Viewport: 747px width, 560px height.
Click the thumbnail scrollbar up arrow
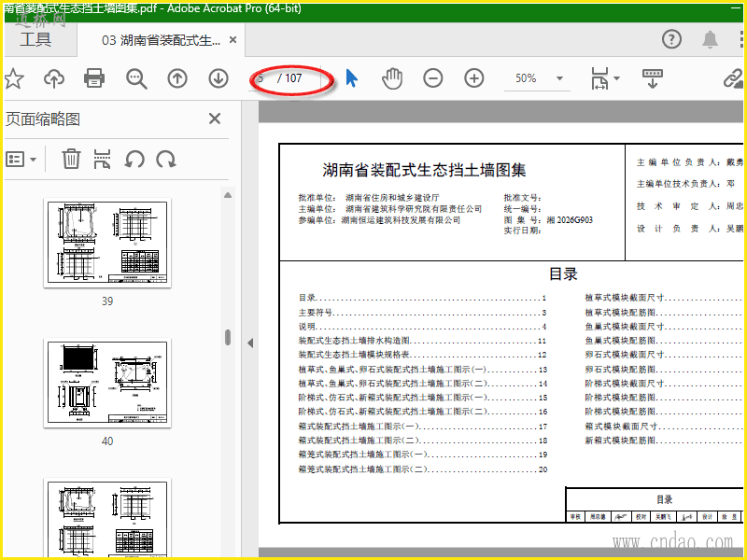[228, 195]
